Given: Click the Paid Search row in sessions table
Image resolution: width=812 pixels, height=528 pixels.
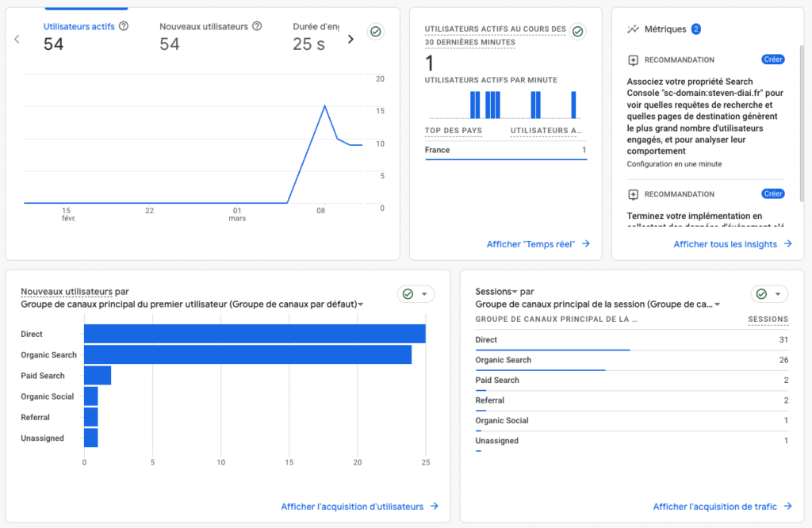Looking at the screenshot, I should pos(632,381).
